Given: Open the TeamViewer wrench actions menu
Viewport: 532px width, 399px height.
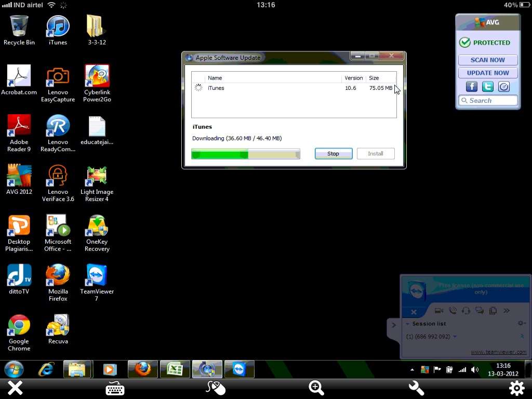Looking at the screenshot, I should pyautogui.click(x=416, y=388).
